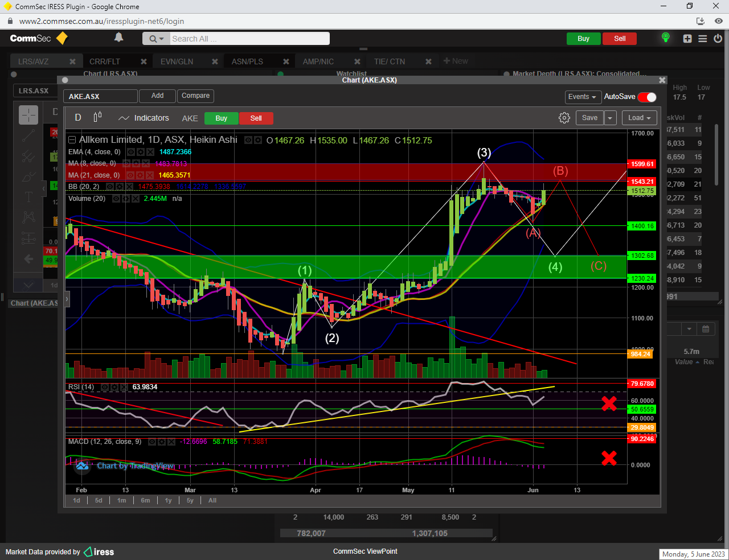Turn off the AutoSave toggle
Image resolution: width=729 pixels, height=560 pixels.
647,97
